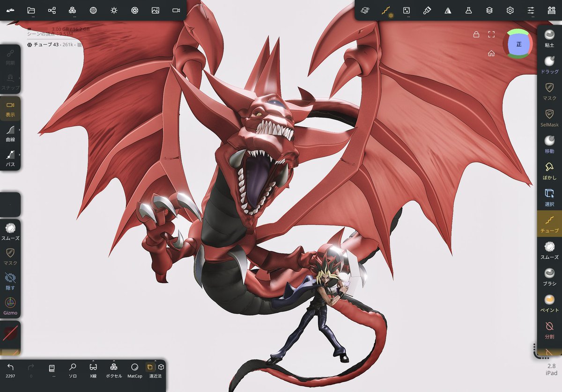The image size is (562, 392).
Task: Open the Files folder menu
Action: (31, 10)
